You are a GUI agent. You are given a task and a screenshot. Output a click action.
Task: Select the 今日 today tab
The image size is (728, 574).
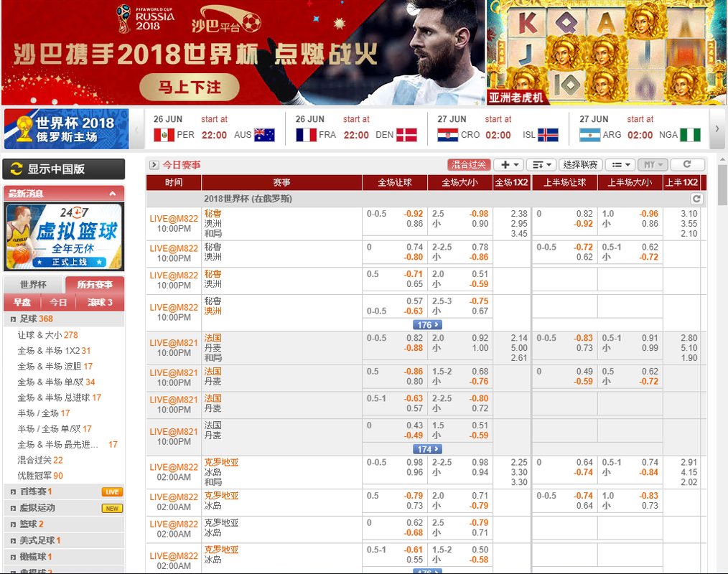[x=58, y=303]
